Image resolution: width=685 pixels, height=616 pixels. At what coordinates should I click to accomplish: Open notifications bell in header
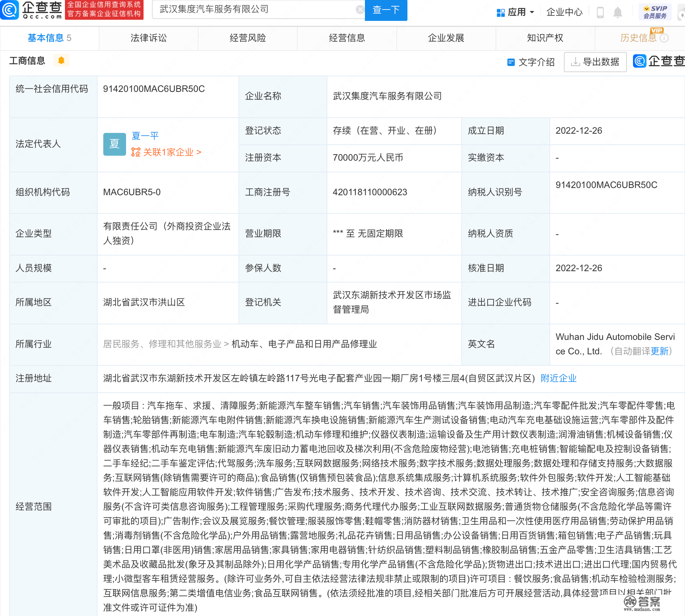618,13
